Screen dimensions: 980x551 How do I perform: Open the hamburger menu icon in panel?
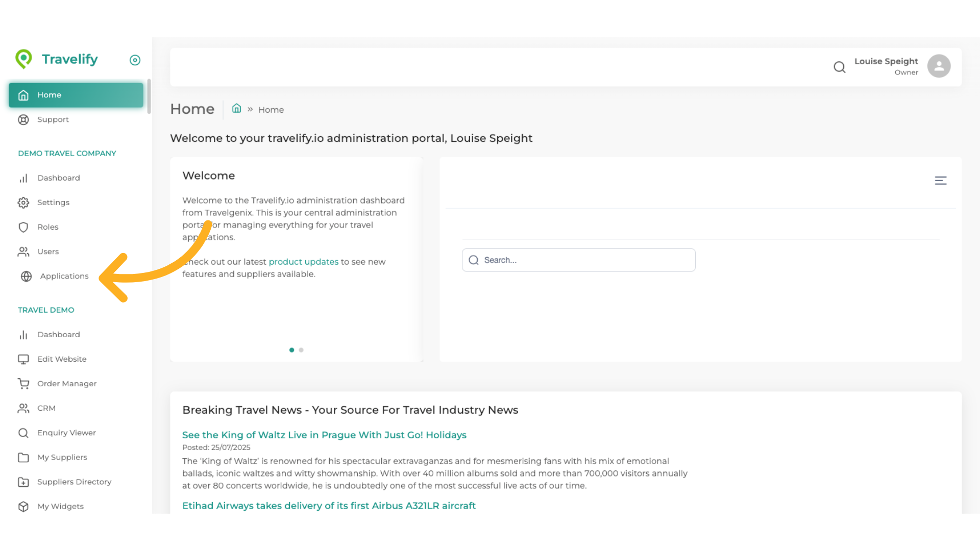(940, 181)
